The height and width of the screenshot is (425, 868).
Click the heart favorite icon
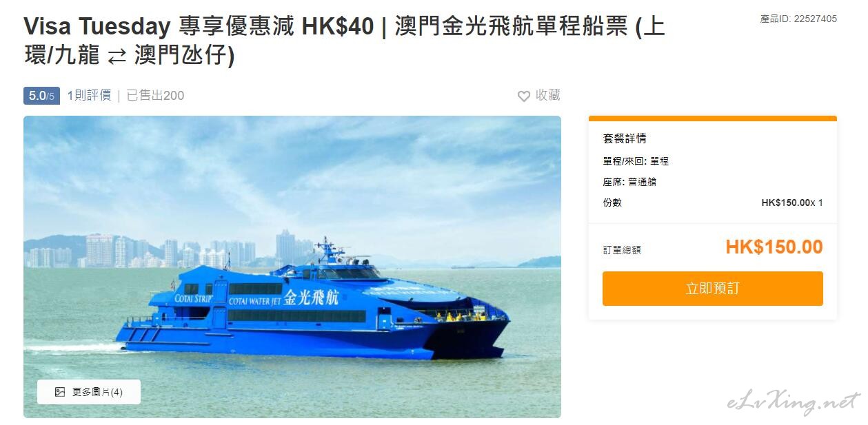point(524,96)
